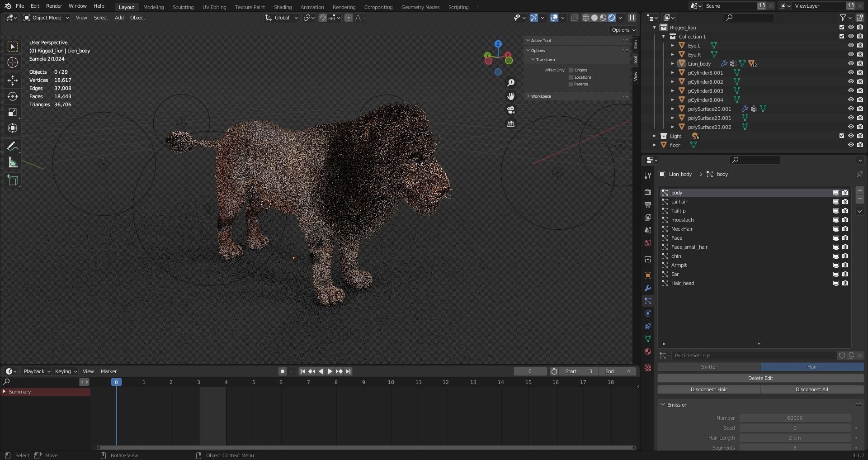Add a new particle system slot

coord(860,190)
